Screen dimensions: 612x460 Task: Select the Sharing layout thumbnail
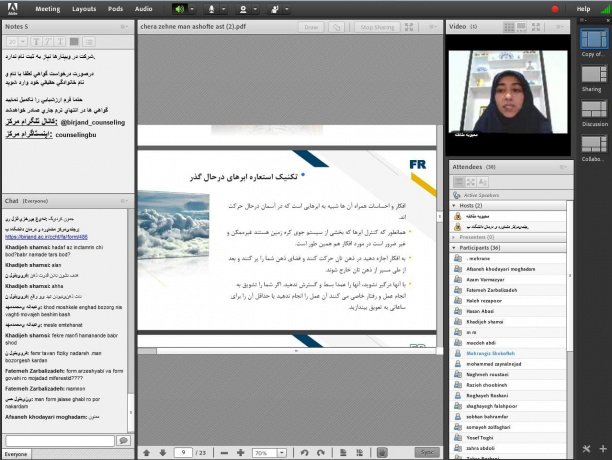[x=594, y=74]
